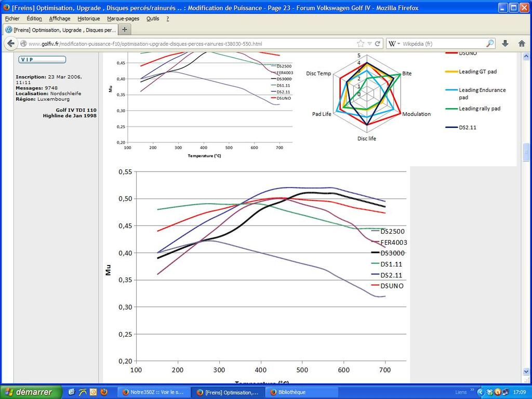
Task: Expand hidden system tray icons
Action: (x=480, y=392)
